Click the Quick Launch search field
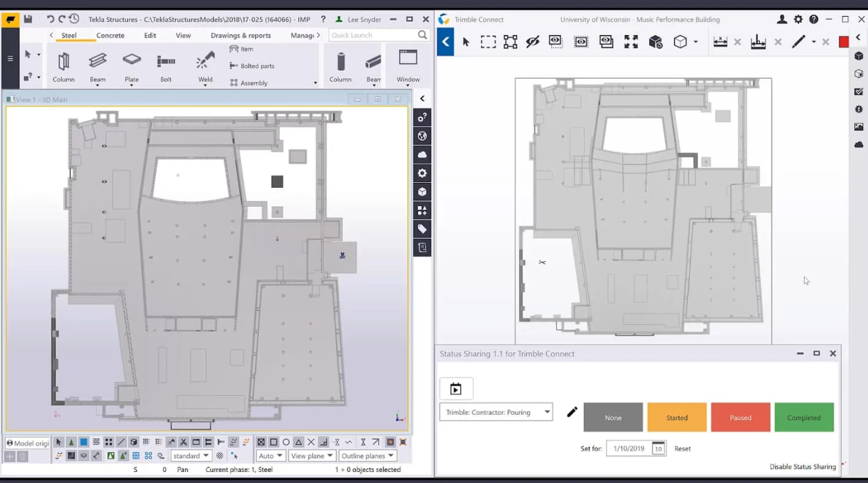Viewport: 868px width, 483px height. 379,35
